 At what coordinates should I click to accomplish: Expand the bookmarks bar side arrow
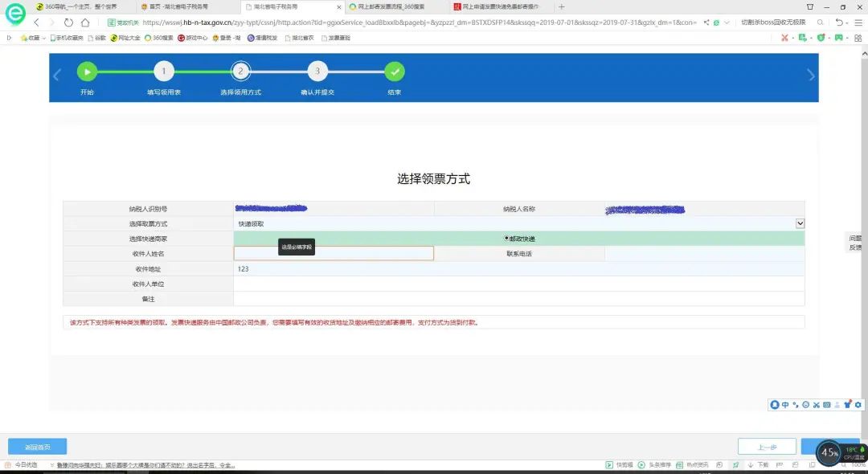(x=9, y=38)
